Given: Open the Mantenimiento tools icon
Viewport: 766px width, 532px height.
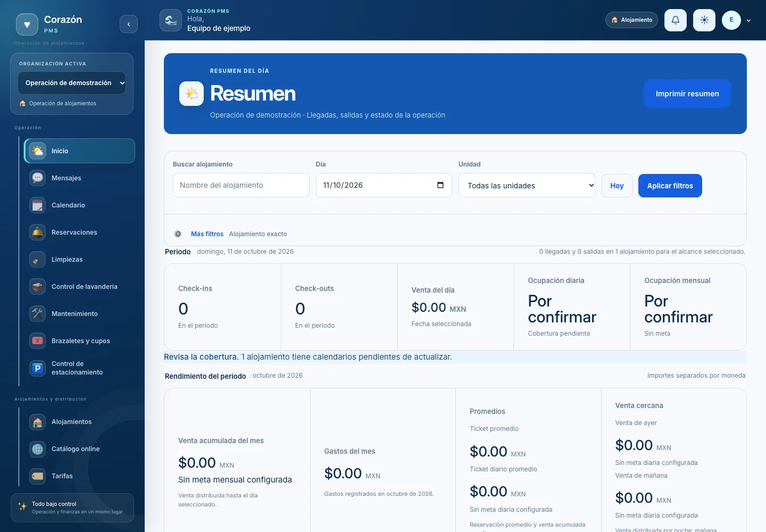Looking at the screenshot, I should point(38,314).
